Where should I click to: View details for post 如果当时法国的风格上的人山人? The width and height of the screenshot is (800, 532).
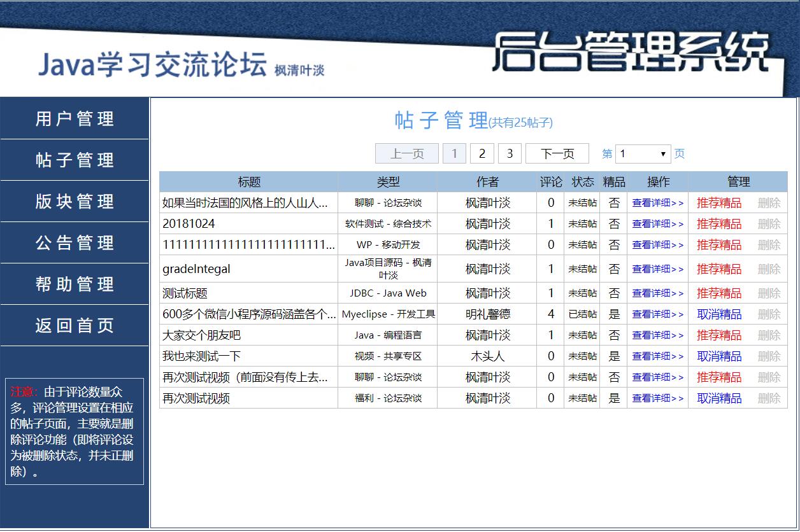[x=658, y=203]
